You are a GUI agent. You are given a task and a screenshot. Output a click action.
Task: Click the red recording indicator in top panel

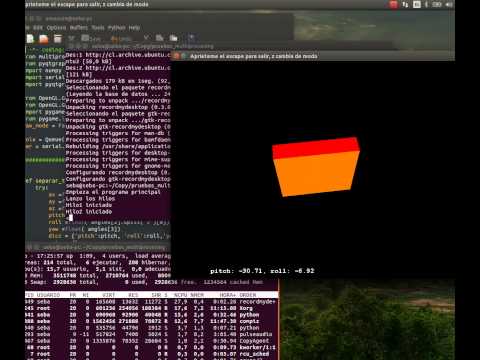394,4
